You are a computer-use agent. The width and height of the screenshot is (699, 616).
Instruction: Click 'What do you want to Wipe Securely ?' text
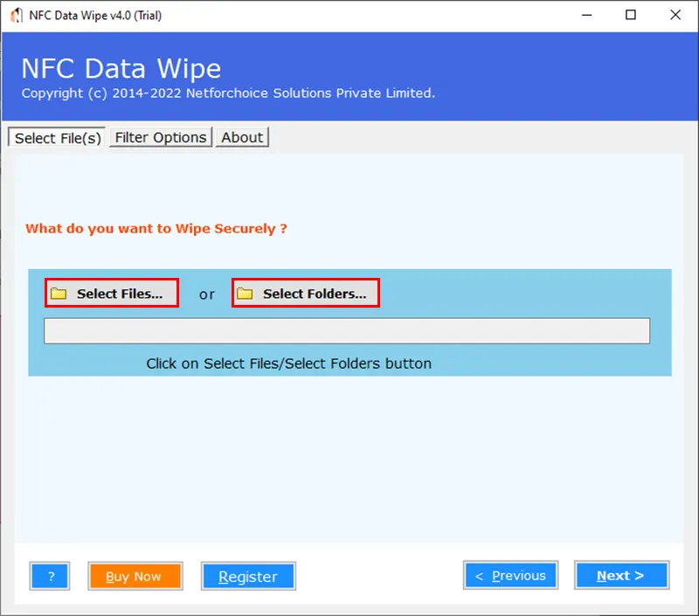156,229
